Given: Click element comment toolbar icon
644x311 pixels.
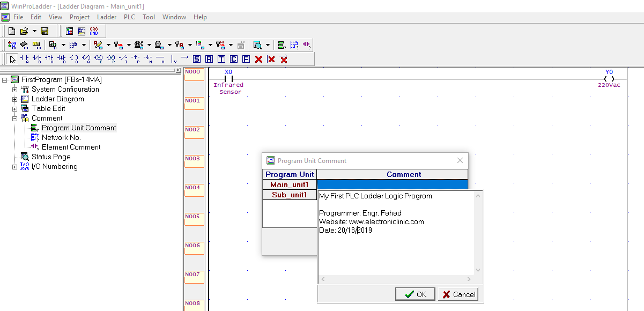Looking at the screenshot, I should coord(307,45).
